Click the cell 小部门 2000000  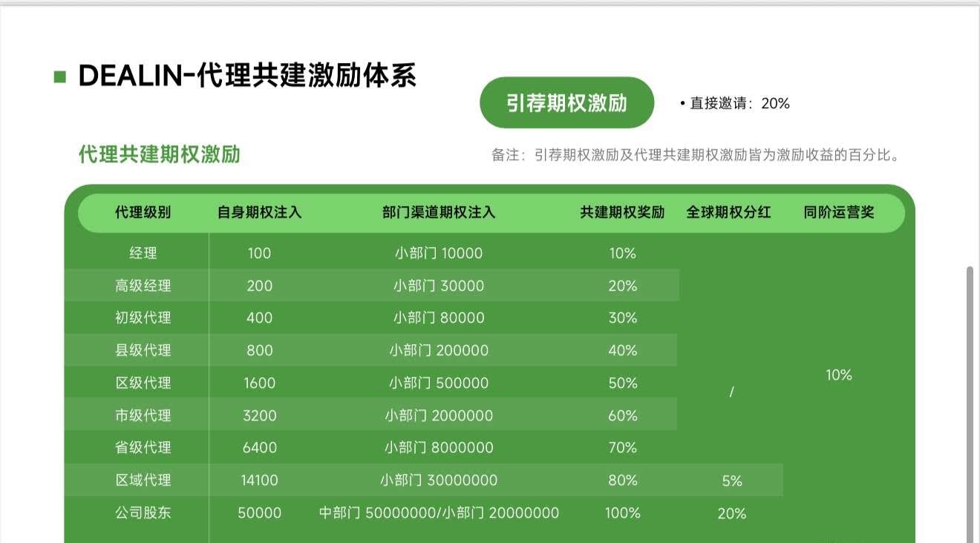439,415
